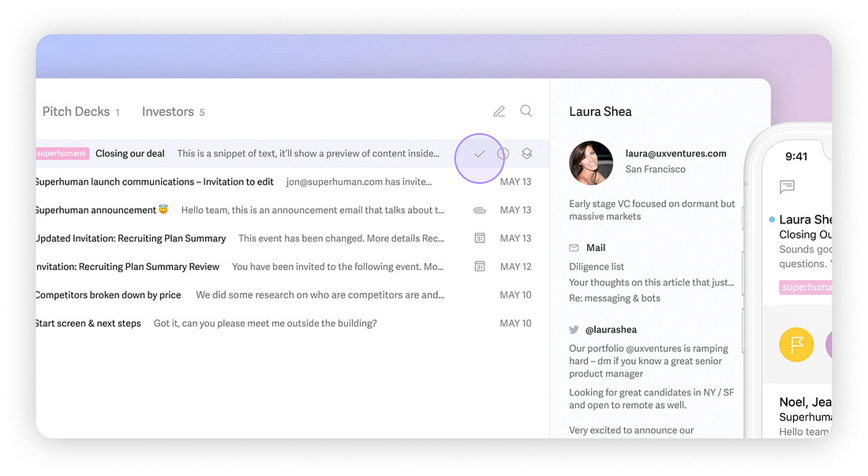868x476 pixels.
Task: Open Your thoughts on this article mail link
Action: click(652, 283)
